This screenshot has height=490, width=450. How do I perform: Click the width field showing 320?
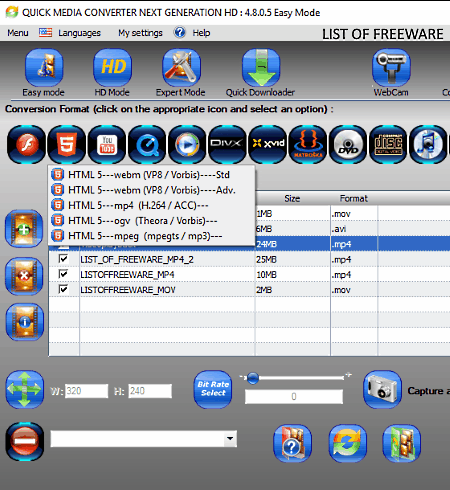pos(87,391)
